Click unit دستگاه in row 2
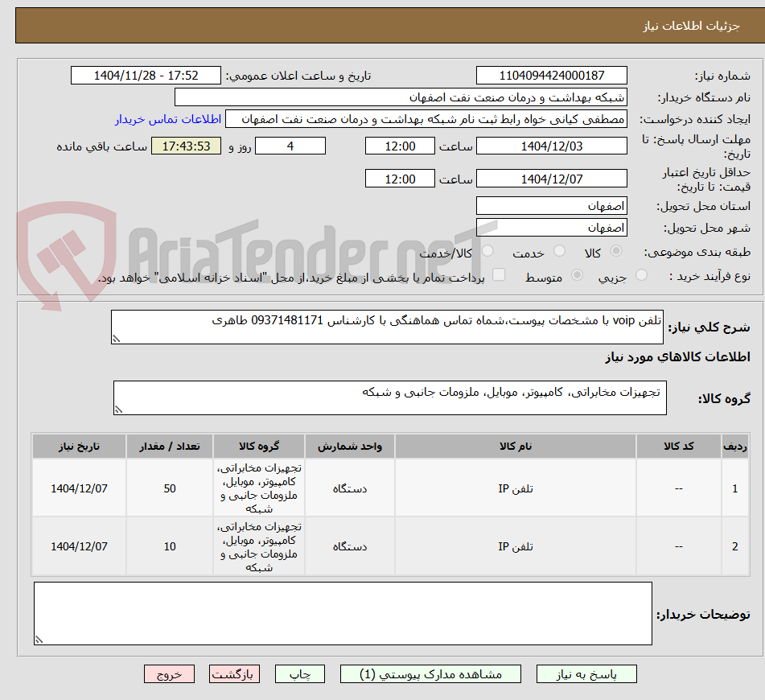Viewport: 765px width, 700px height. pos(350,546)
